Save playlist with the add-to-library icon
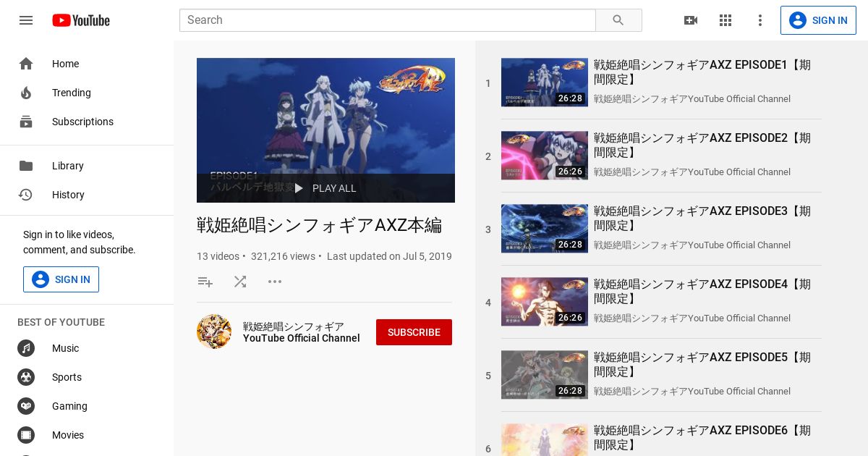The height and width of the screenshot is (456, 868). [205, 282]
